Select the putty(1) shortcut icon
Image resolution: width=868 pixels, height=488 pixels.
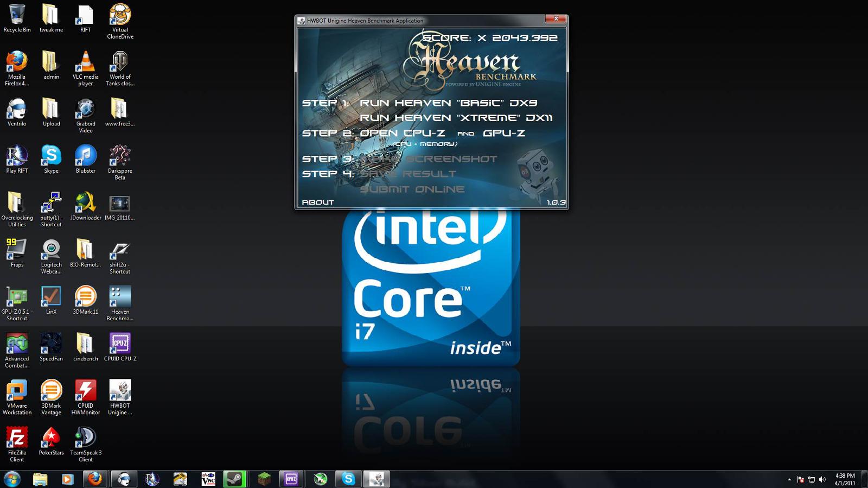[51, 210]
